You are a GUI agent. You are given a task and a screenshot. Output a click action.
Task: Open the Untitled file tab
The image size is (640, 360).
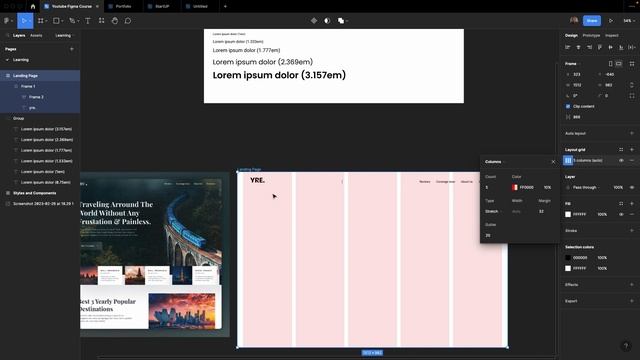coord(200,7)
